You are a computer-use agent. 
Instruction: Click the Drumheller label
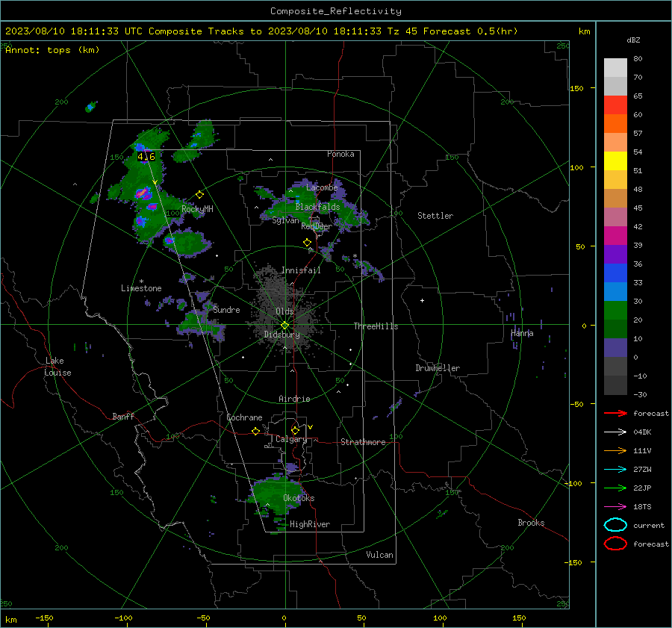point(438,368)
